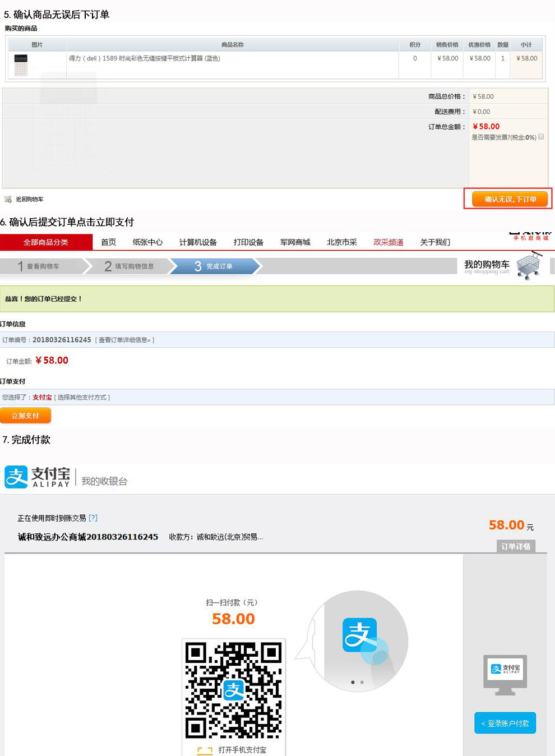Click the second carousel dot under phone illustration
The height and width of the screenshot is (756, 555).
click(x=362, y=683)
